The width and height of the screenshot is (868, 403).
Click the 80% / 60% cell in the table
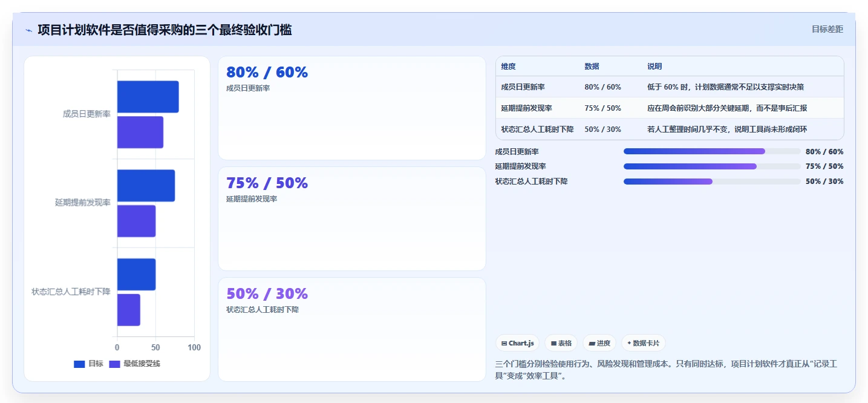pos(602,87)
